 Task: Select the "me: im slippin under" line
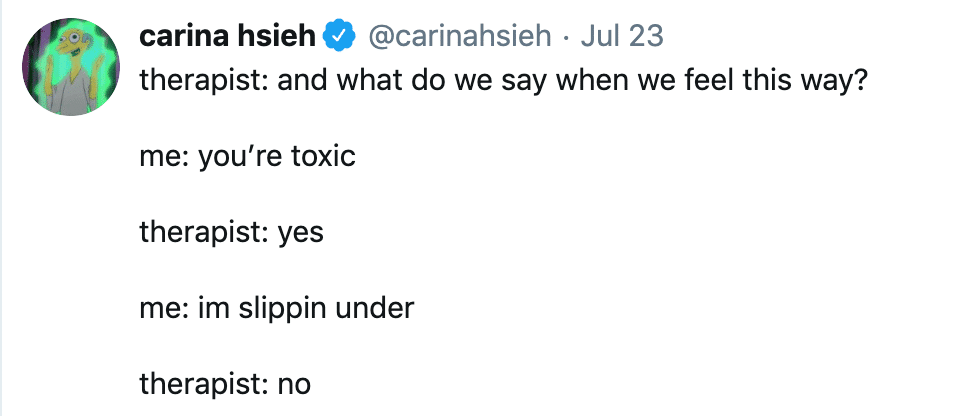pyautogui.click(x=277, y=308)
